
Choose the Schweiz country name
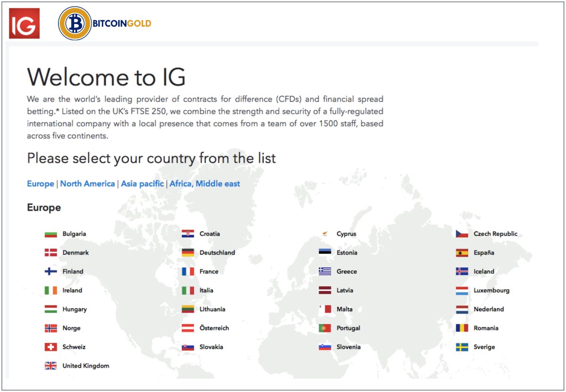point(74,347)
